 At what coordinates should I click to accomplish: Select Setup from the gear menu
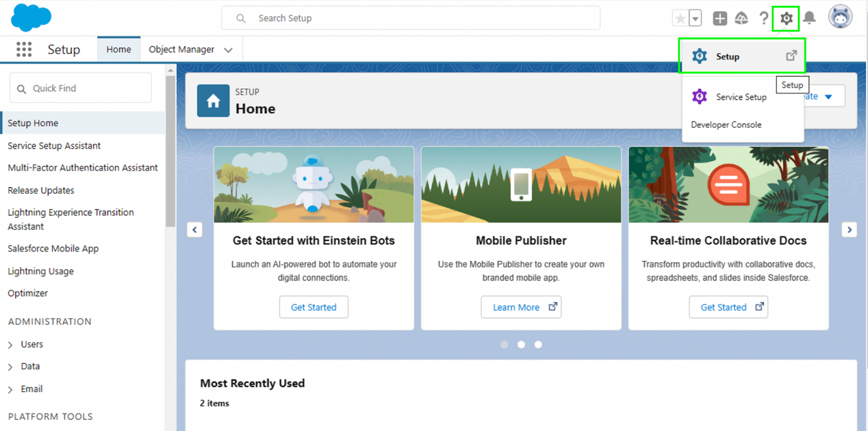pos(742,56)
